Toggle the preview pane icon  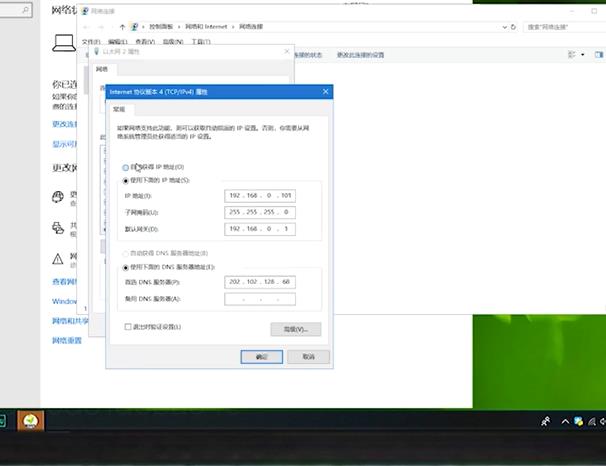pos(599,54)
